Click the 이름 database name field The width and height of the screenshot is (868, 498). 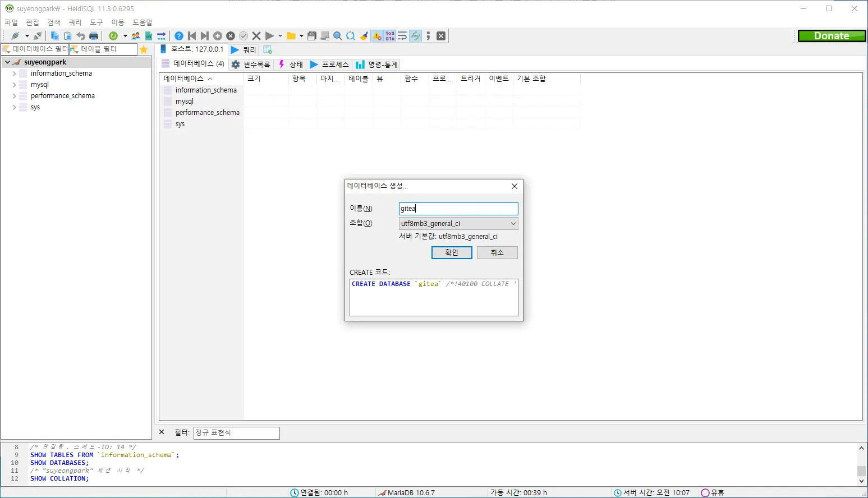[x=458, y=209]
